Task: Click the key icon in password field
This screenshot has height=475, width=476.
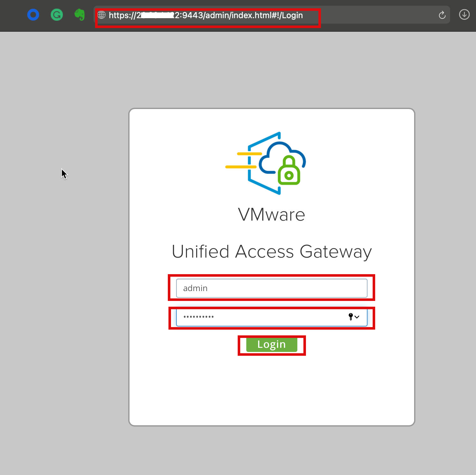Action: (x=351, y=317)
